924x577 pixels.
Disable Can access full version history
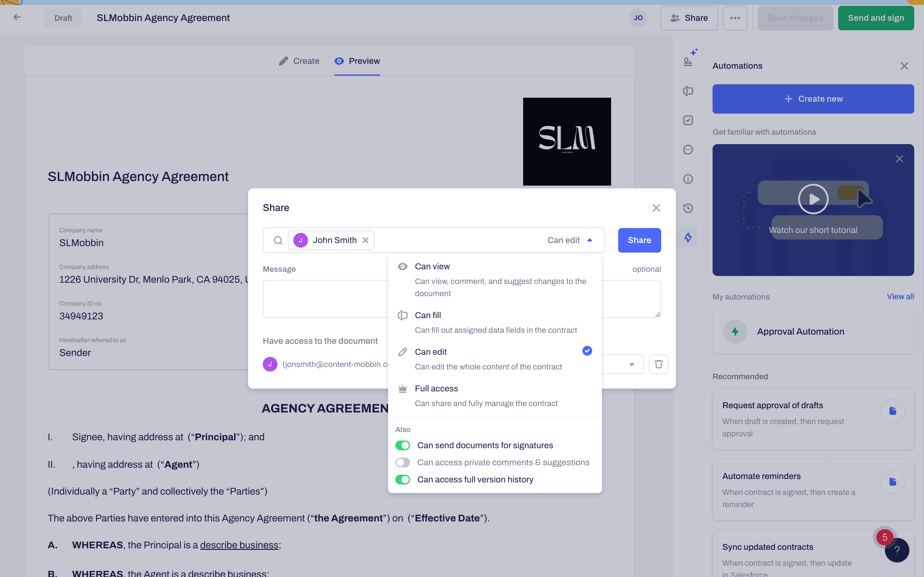pyautogui.click(x=403, y=479)
